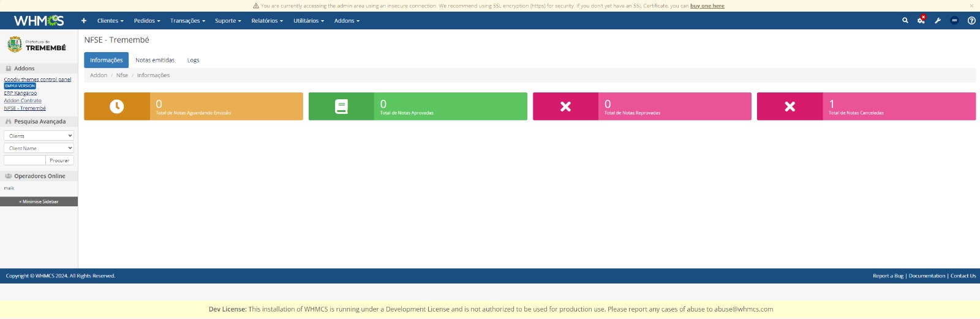Viewport: 980px width, 319px height.
Task: Click the Minimise Sidebar bar
Action: (x=39, y=201)
